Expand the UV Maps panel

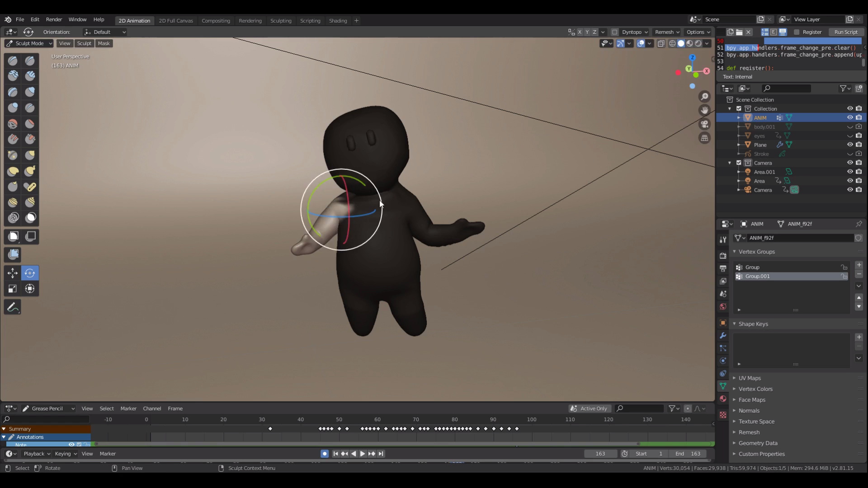(750, 378)
